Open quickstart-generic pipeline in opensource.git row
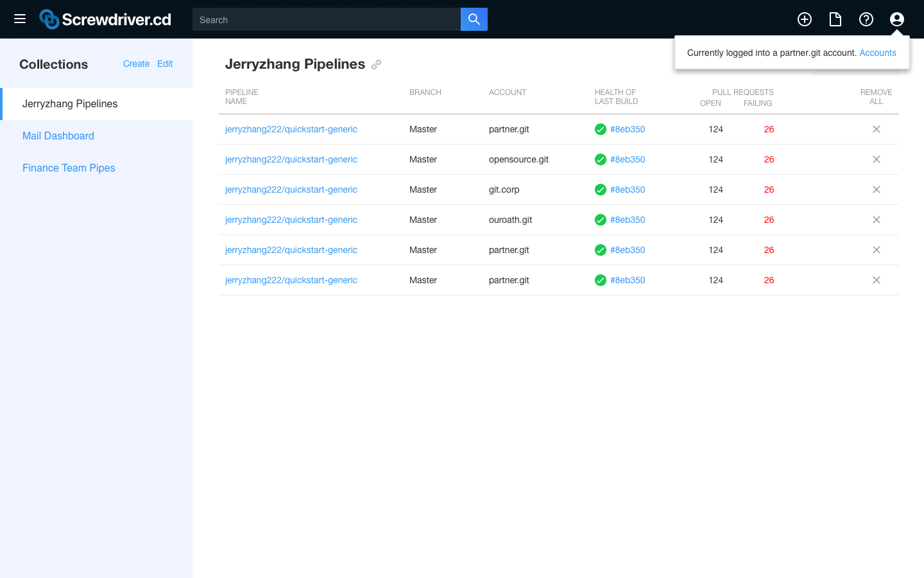The height and width of the screenshot is (578, 924). [x=291, y=159]
